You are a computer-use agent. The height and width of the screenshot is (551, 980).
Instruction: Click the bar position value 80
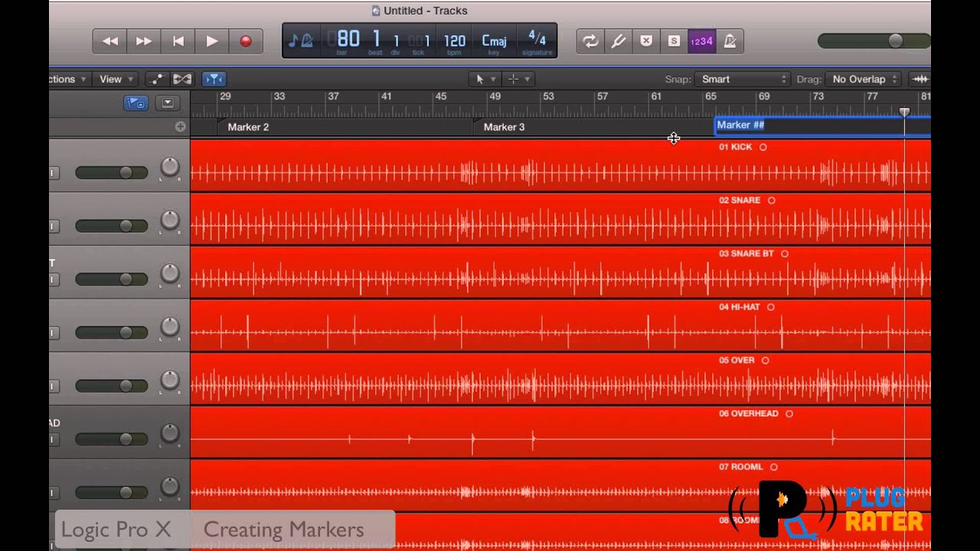point(348,39)
